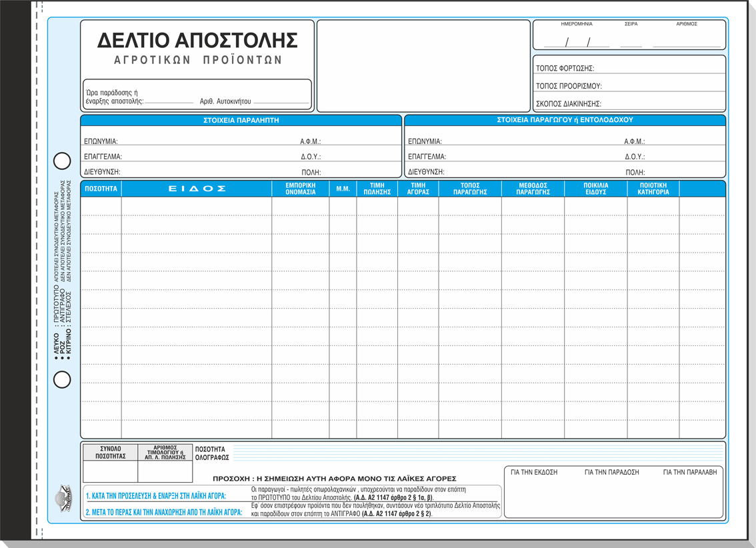Click the ΓΙΑ ΤΗΝ ΕΚΔΟΣΗ signature area
756x548 pixels.
534,495
